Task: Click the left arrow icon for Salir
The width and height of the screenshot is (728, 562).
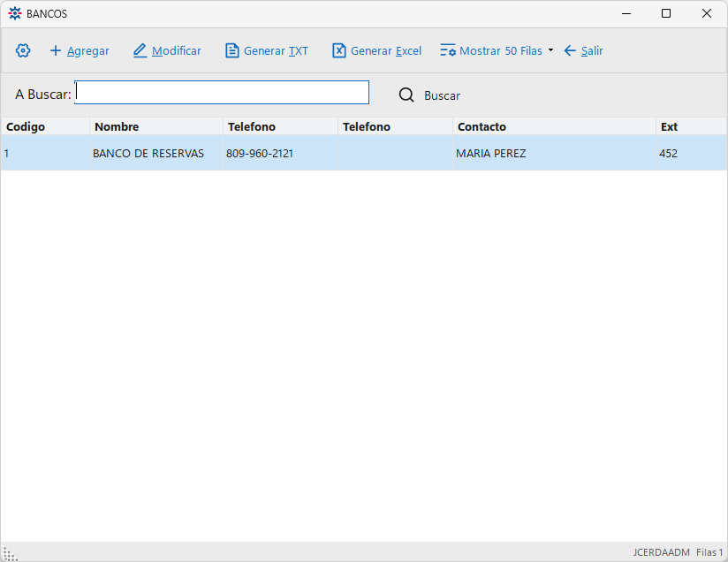Action: point(570,50)
